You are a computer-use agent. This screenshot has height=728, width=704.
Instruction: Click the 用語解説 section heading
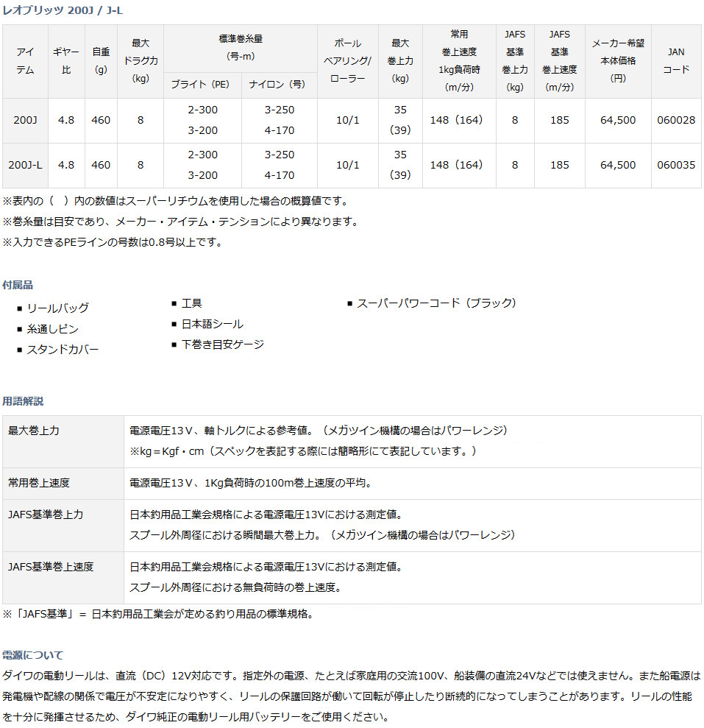[x=23, y=401]
